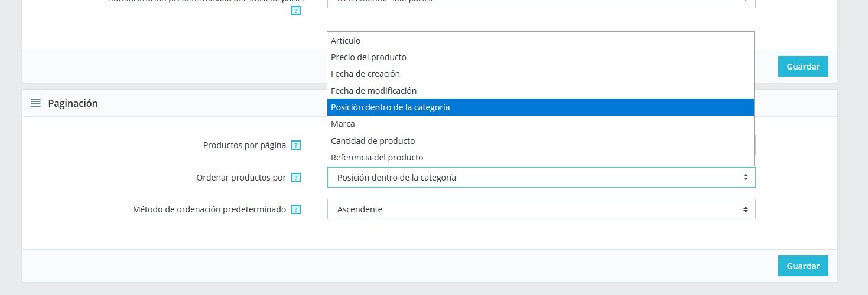Select Artículo from the sort options list
This screenshot has width=868, height=295.
[x=346, y=41]
